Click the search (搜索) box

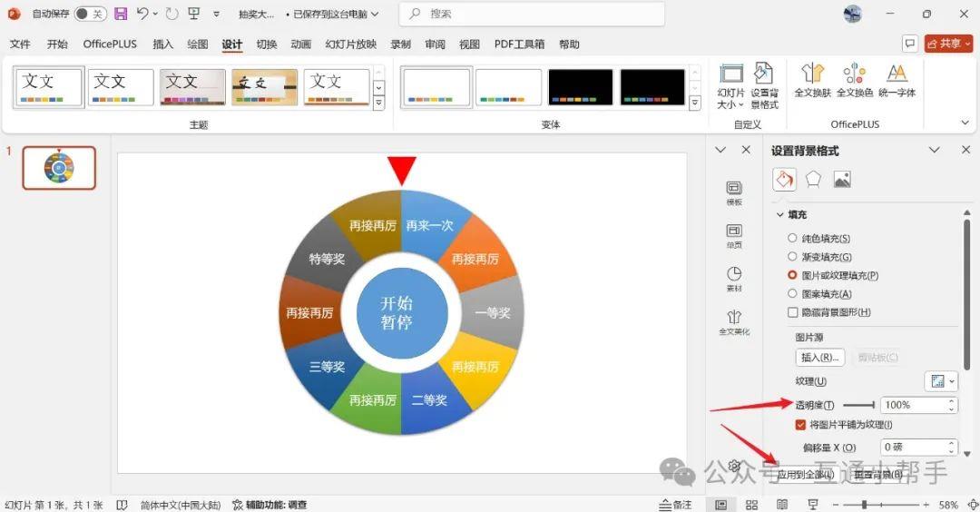tap(531, 14)
